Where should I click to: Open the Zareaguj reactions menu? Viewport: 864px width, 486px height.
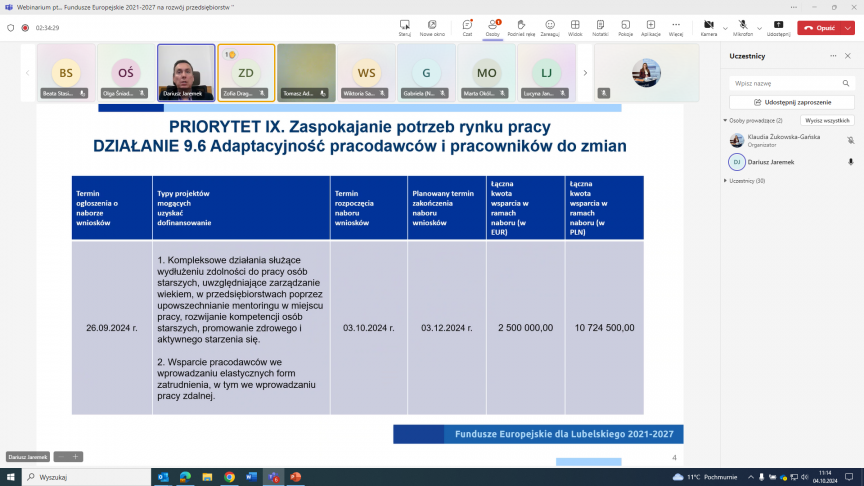tap(549, 28)
